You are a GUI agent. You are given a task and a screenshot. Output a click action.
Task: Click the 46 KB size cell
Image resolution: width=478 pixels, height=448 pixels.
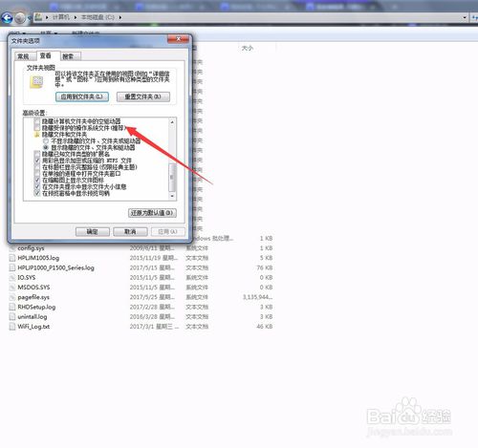pyautogui.click(x=265, y=327)
